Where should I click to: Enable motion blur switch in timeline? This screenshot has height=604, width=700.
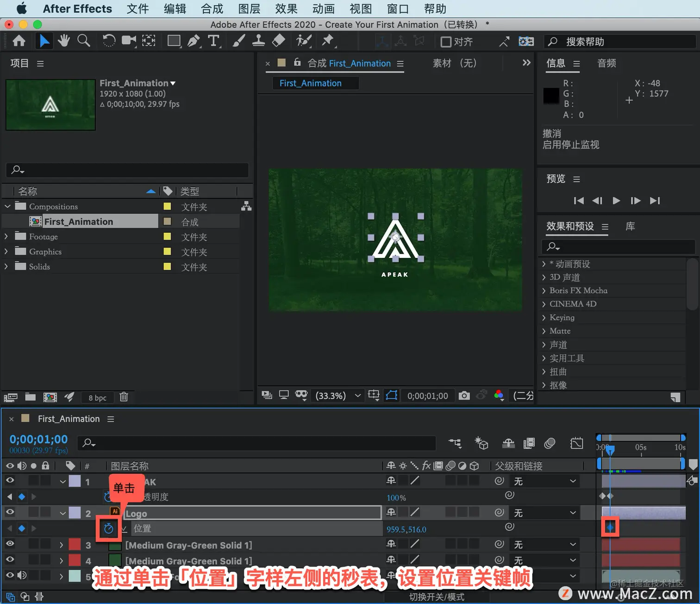tap(550, 443)
